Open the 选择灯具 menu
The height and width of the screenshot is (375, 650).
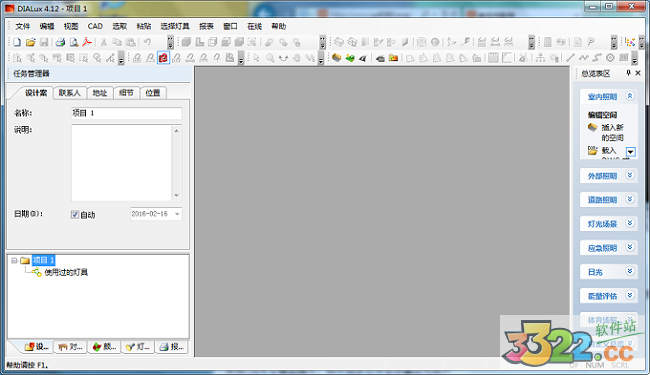[175, 26]
